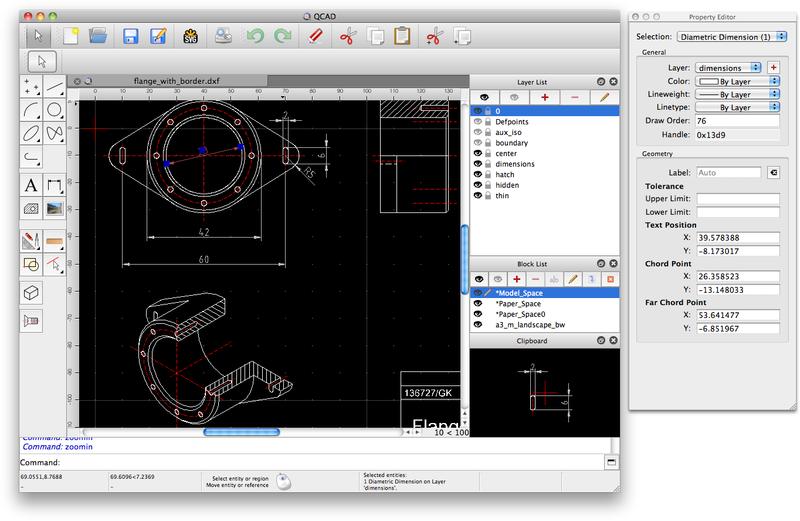Click the SVG export icon
The height and width of the screenshot is (521, 800).
coord(190,37)
